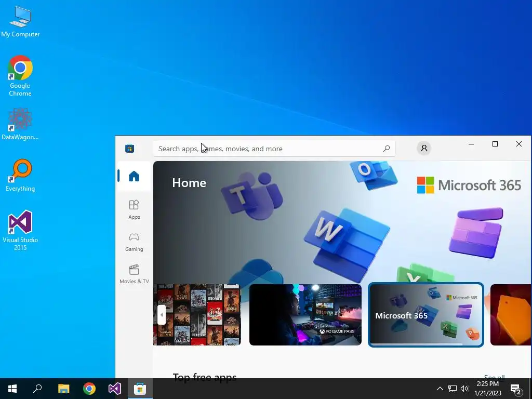Open See all for Top free apps
The height and width of the screenshot is (399, 532).
pos(494,377)
